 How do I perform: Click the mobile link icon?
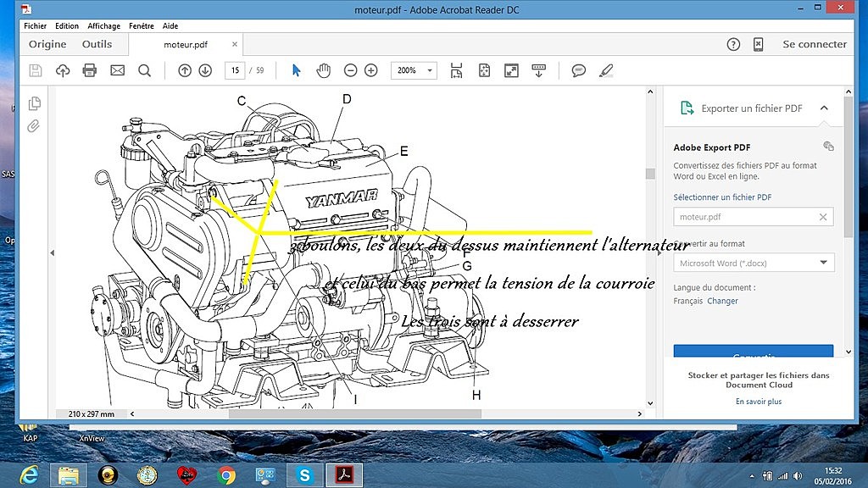[x=759, y=44]
